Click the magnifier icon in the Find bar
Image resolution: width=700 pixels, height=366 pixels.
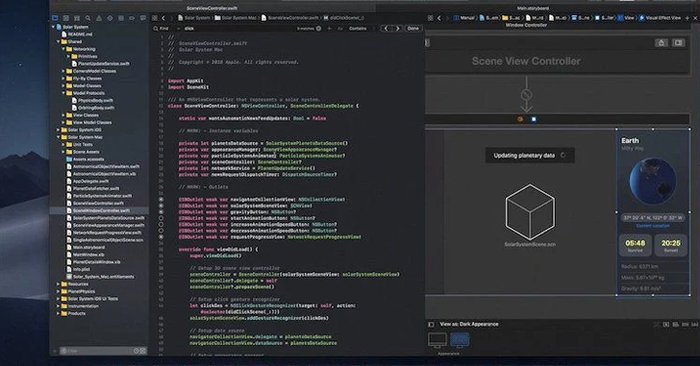click(155, 28)
